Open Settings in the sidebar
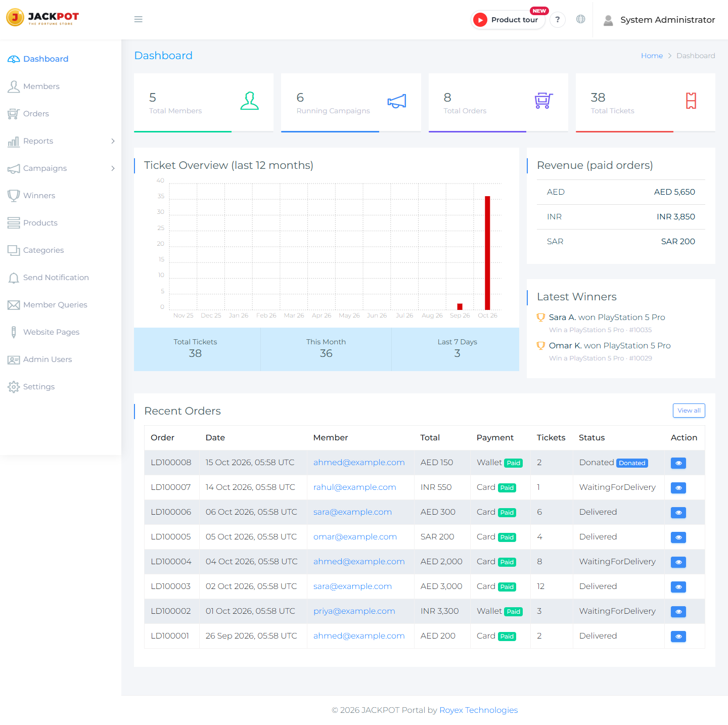This screenshot has height=725, width=728. 61,387
